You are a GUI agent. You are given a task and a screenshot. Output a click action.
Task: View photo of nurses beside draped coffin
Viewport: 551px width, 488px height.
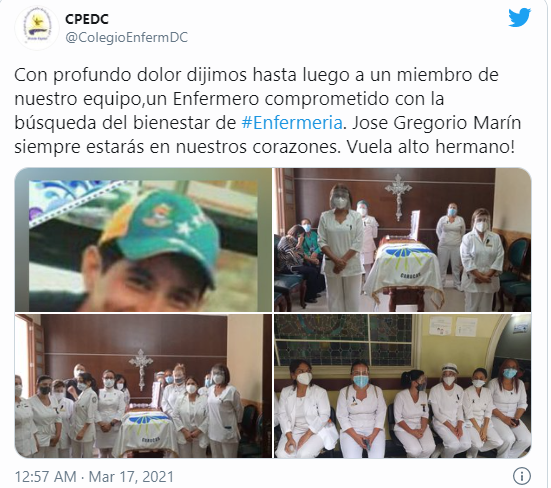tap(402, 240)
